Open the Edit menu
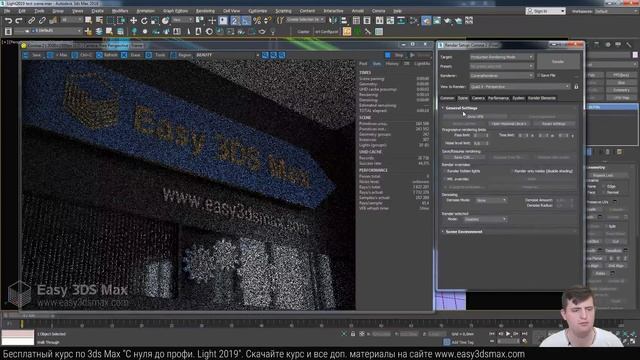Viewport: 640px width, 360px height. coord(22,11)
